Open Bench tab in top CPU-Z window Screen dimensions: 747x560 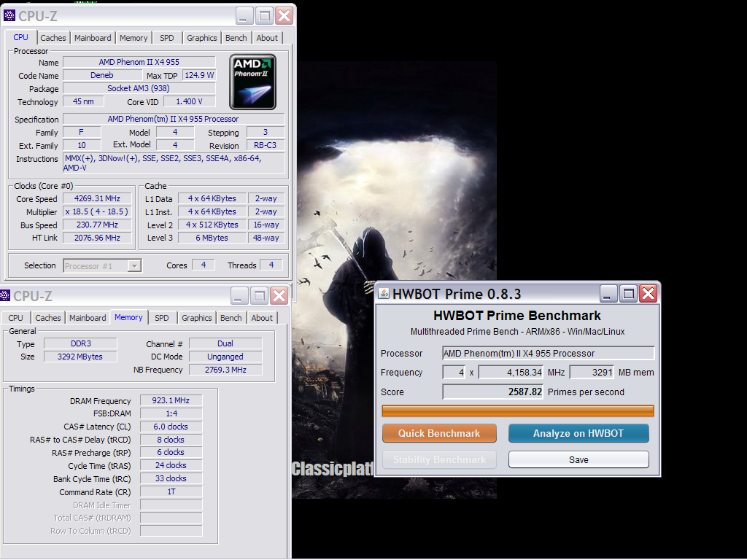coord(236,38)
